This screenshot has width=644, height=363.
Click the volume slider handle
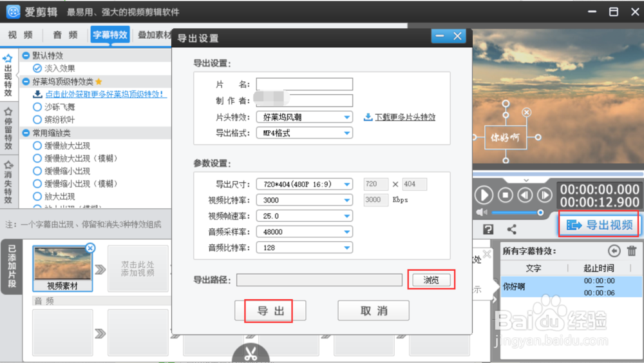(540, 213)
